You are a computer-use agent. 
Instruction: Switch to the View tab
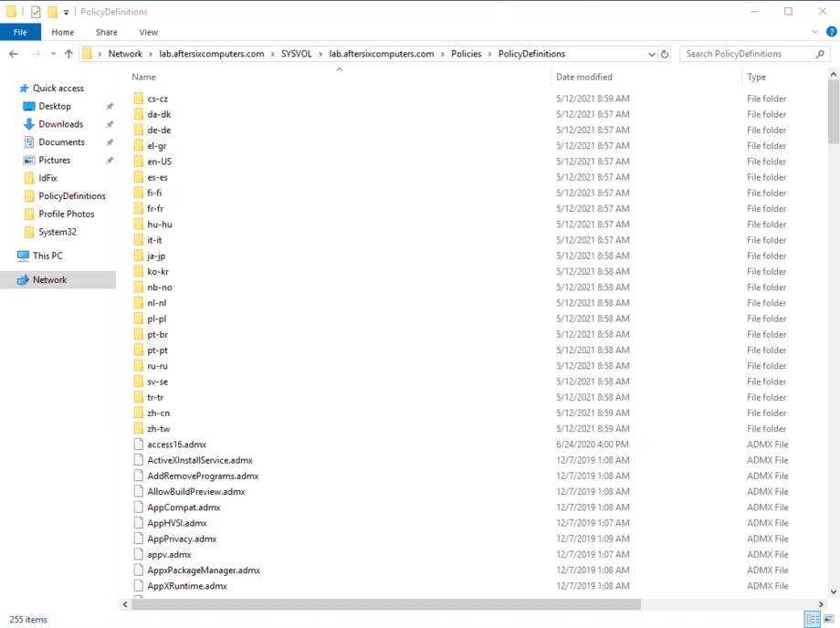148,30
